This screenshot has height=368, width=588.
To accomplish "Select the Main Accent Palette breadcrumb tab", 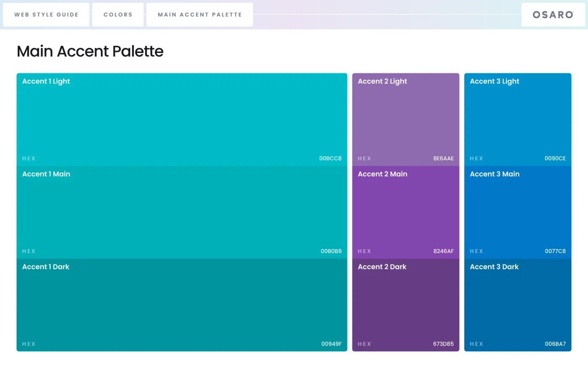I will pyautogui.click(x=199, y=15).
